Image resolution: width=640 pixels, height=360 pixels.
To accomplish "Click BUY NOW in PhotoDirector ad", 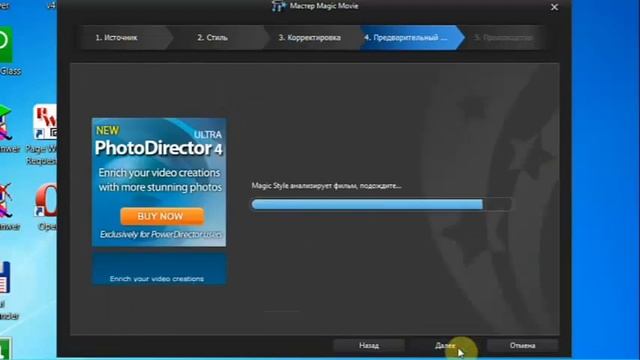I will pos(162,216).
